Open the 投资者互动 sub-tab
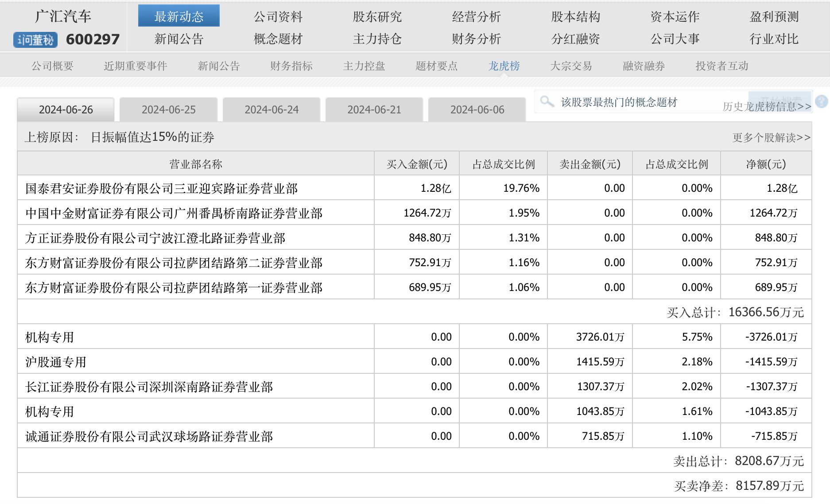 (x=721, y=66)
